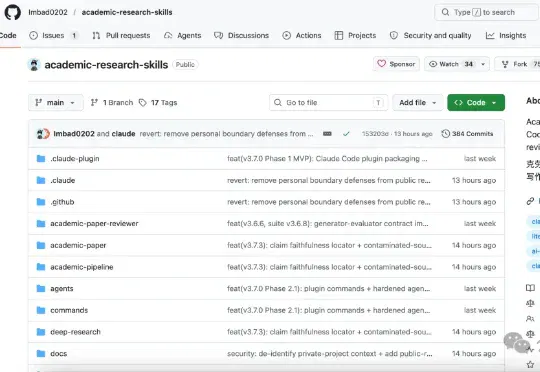Switch to the Agents tab
540x372 pixels.
pyautogui.click(x=183, y=35)
